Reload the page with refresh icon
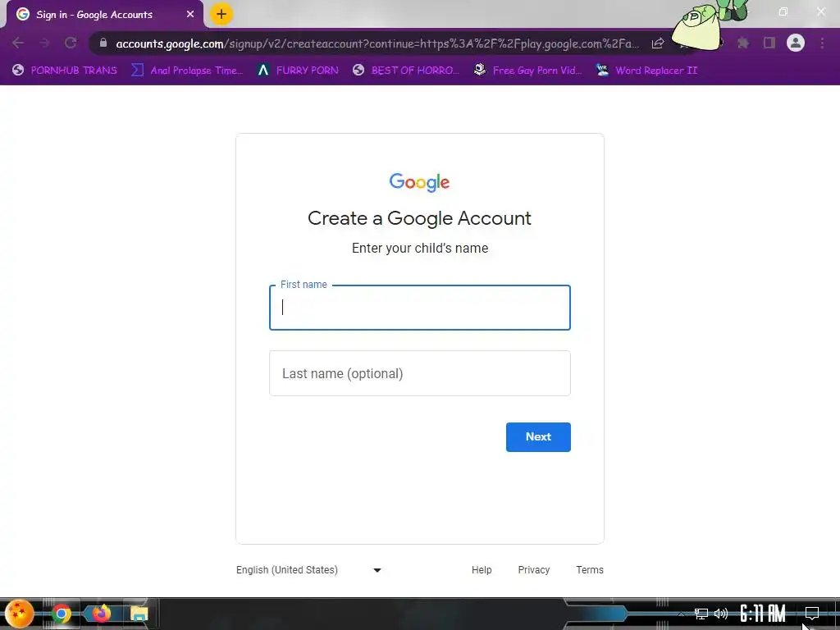Viewport: 840px width, 630px height. click(71, 43)
